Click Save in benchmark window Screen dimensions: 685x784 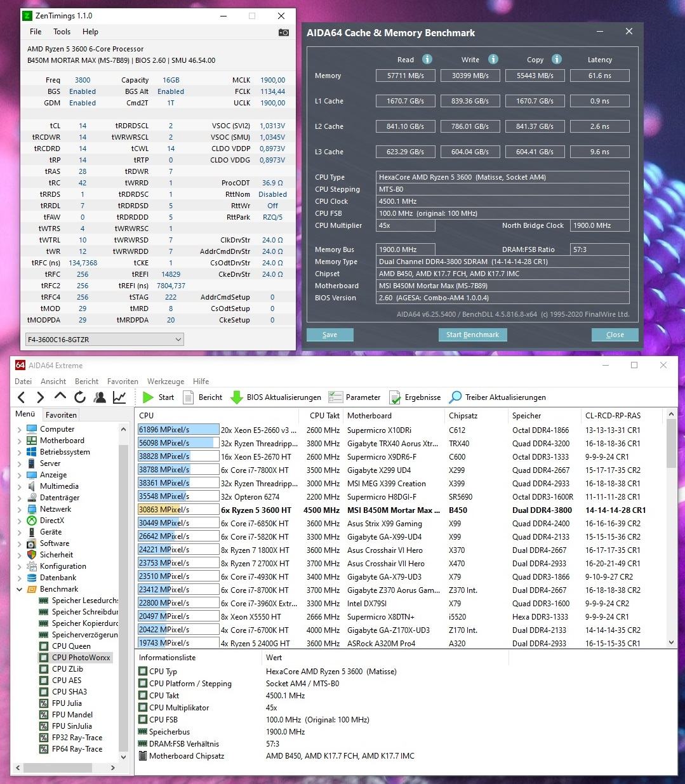point(329,335)
